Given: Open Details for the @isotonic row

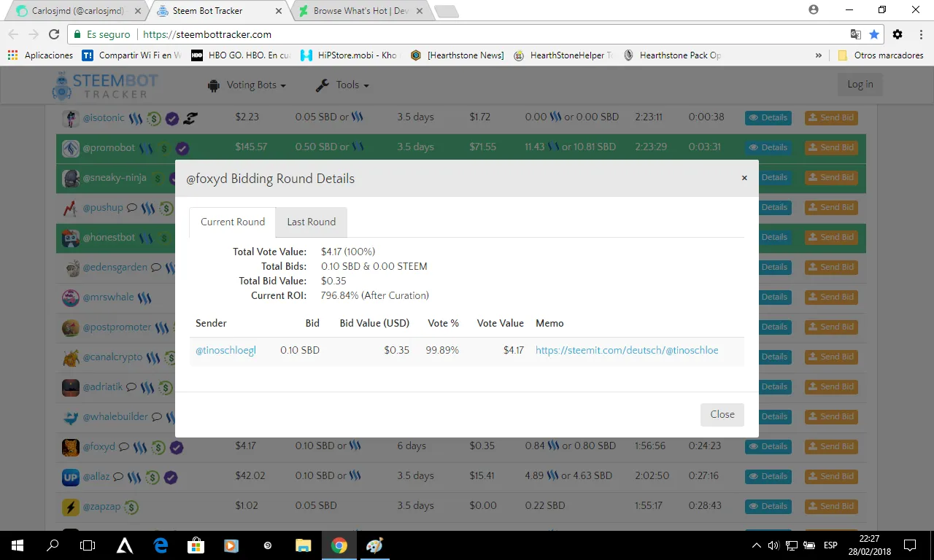Looking at the screenshot, I should (x=768, y=117).
